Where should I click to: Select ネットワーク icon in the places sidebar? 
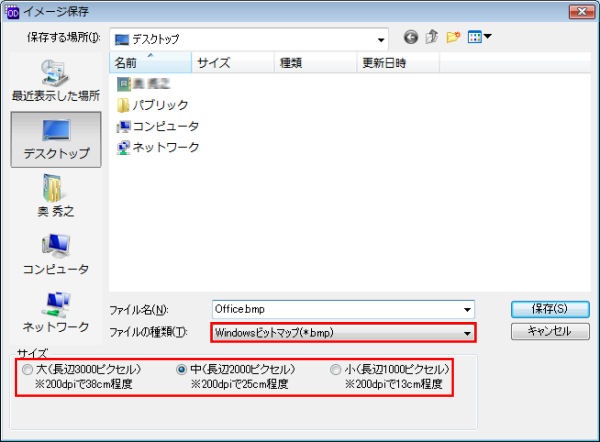point(55,312)
